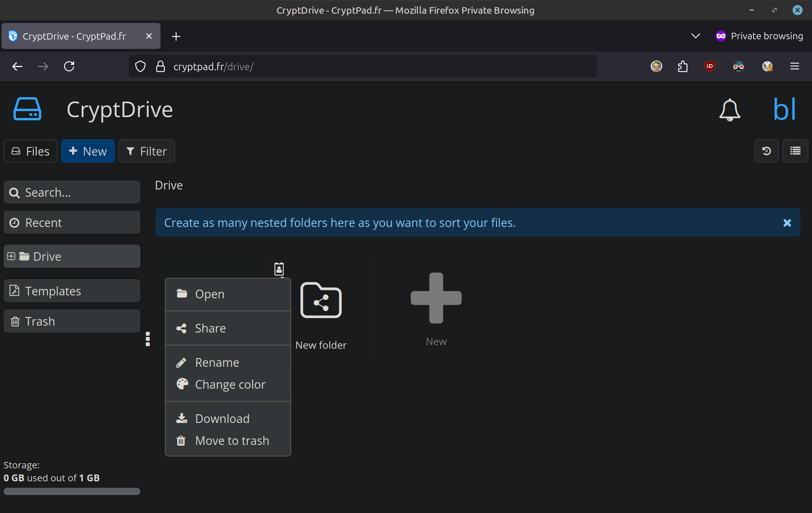Dismiss the nested folders info banner
This screenshot has width=812, height=513.
787,223
